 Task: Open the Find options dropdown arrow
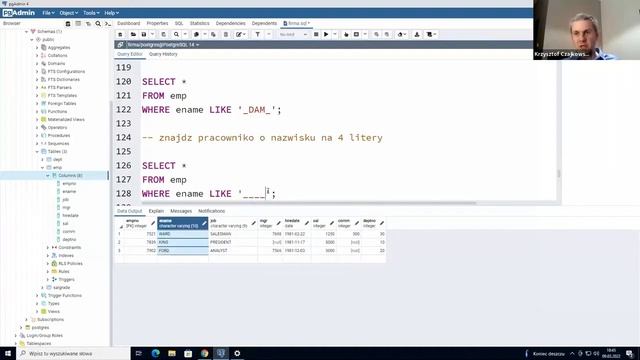185,35
